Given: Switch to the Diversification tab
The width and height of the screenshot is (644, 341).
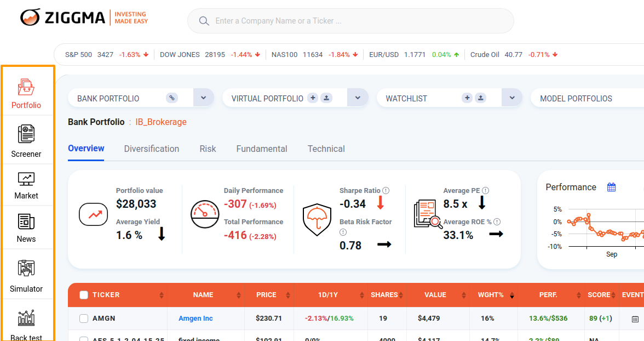Looking at the screenshot, I should 152,149.
